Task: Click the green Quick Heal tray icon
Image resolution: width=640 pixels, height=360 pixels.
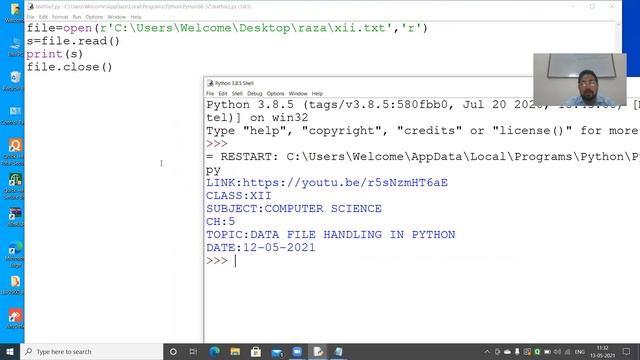Action: [537, 351]
